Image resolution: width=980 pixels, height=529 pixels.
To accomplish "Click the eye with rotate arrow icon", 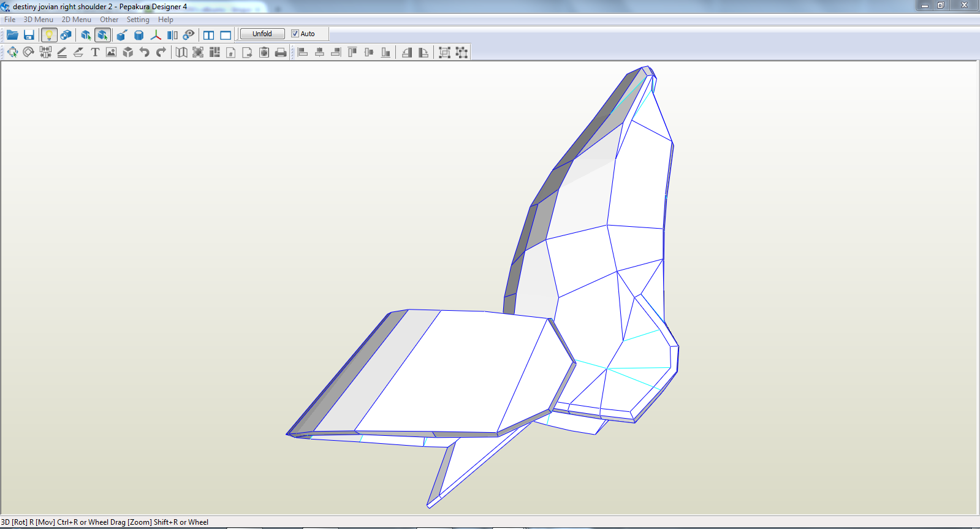I will click(189, 35).
